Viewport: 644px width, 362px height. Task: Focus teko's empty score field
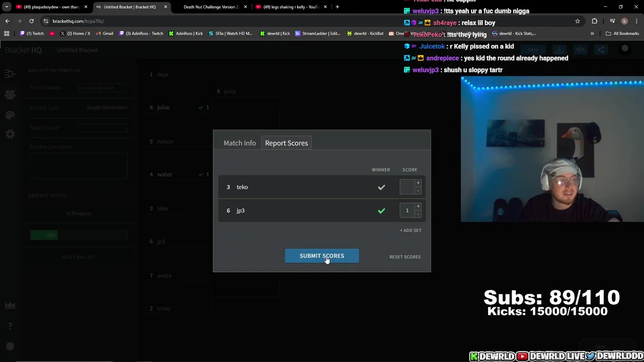407,187
